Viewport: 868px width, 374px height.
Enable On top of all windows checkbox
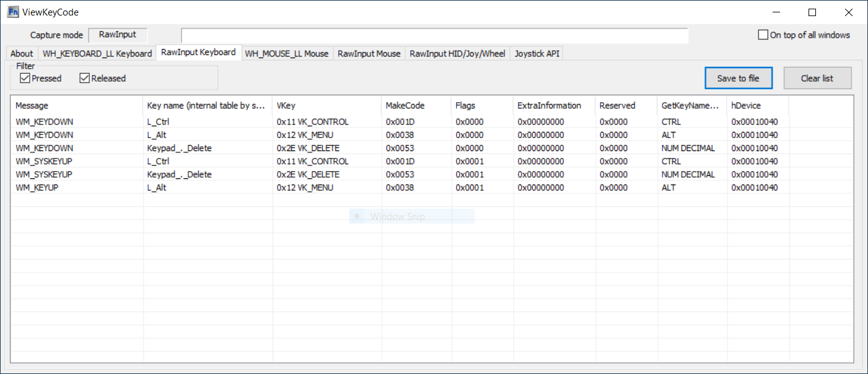click(763, 35)
